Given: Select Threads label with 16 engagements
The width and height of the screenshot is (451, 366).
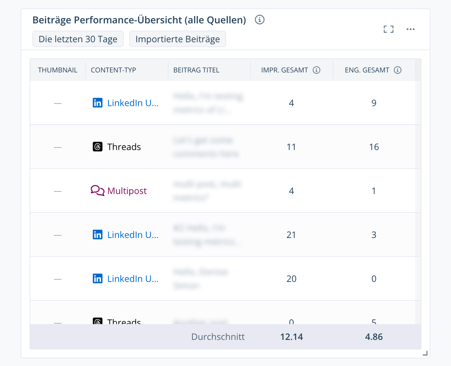Looking at the screenshot, I should (x=124, y=147).
